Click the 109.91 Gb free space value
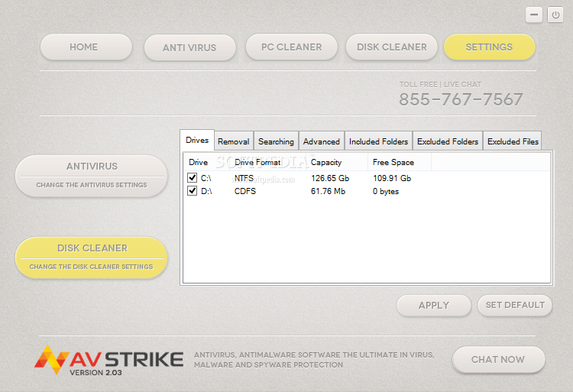 [392, 178]
